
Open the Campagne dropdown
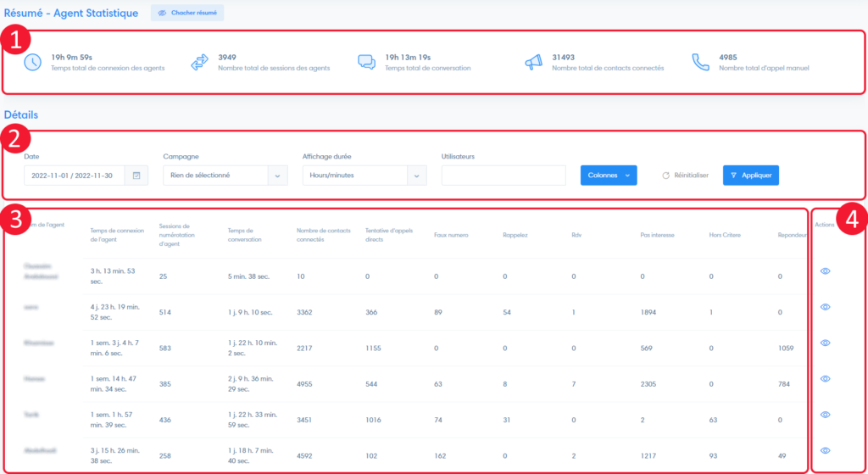[x=226, y=176]
